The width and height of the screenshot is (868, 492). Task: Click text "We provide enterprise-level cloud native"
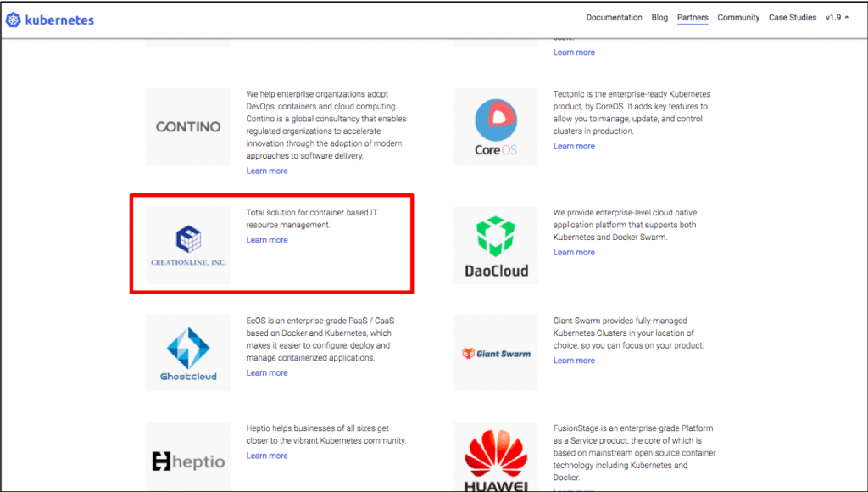click(x=625, y=213)
